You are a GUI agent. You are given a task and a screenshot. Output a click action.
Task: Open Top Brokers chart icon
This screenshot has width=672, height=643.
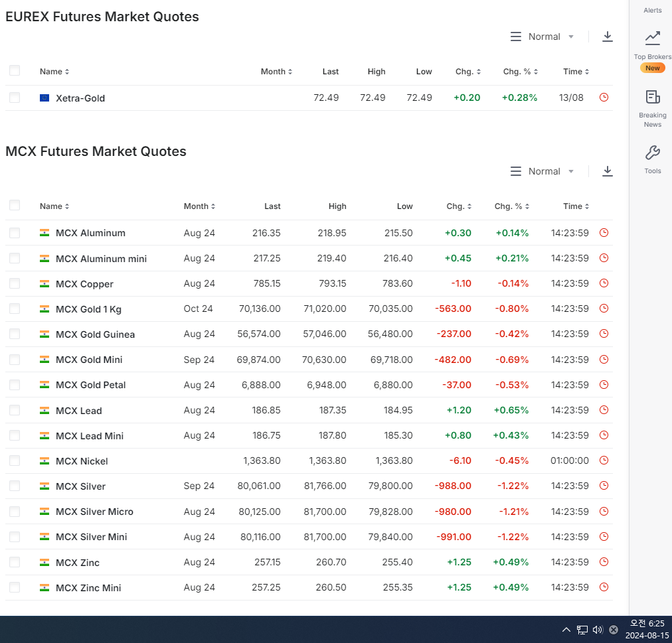652,38
